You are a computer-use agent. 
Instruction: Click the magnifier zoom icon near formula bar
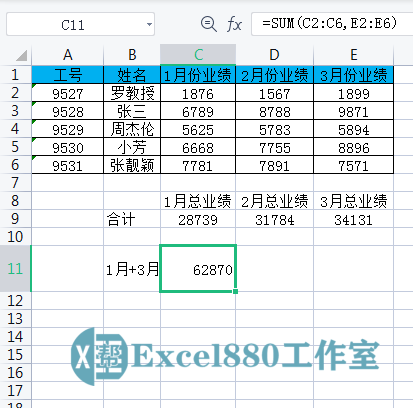(209, 24)
